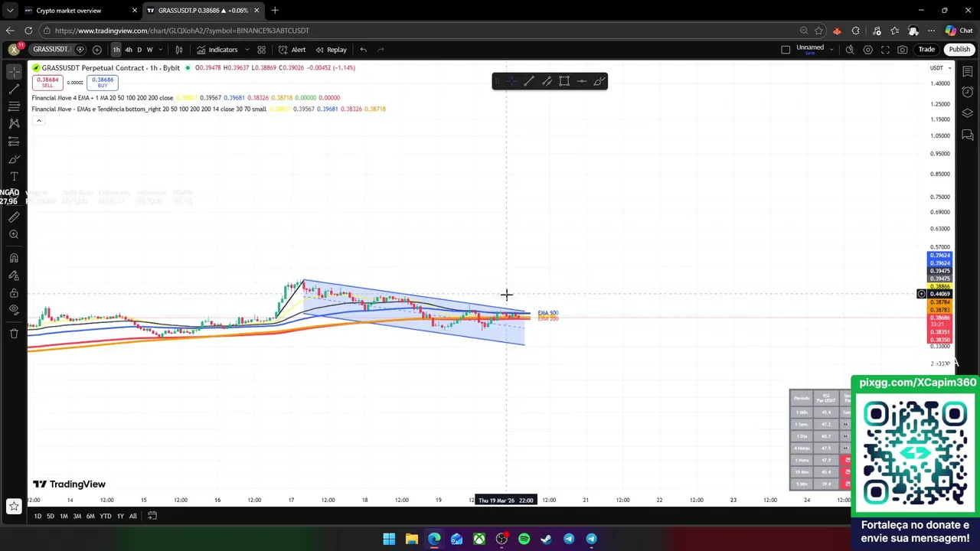980x551 pixels.
Task: Open the go-to-date calendar icon
Action: coord(152,516)
